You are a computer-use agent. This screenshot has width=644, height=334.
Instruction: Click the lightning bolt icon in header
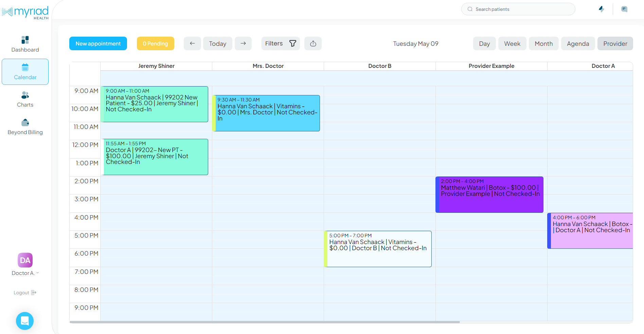tap(601, 9)
